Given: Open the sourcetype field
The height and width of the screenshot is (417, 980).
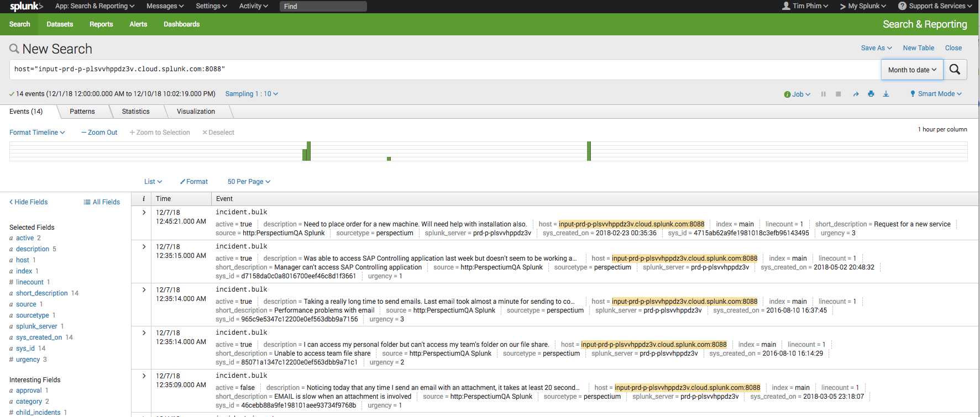Looking at the screenshot, I should [33, 315].
